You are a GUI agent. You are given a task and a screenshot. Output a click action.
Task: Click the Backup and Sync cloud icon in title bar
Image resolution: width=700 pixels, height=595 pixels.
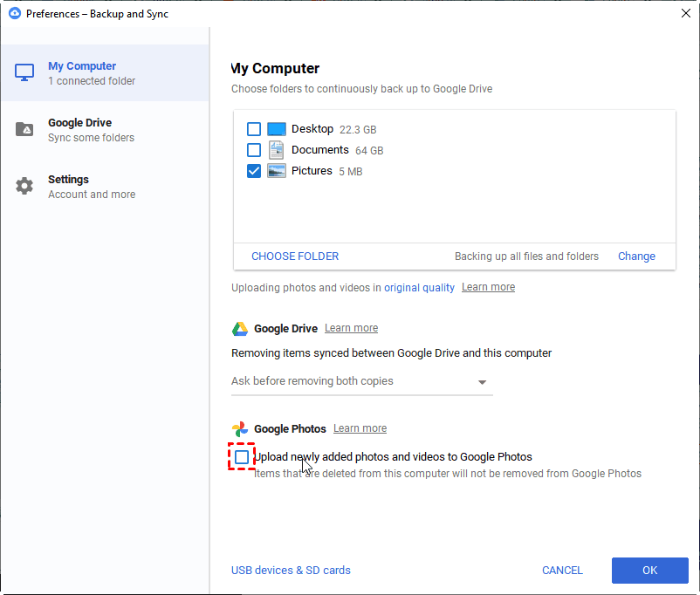(14, 13)
